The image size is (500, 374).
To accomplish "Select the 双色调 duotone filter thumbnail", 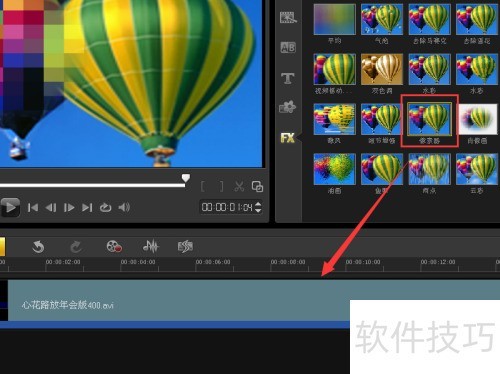I will [382, 69].
